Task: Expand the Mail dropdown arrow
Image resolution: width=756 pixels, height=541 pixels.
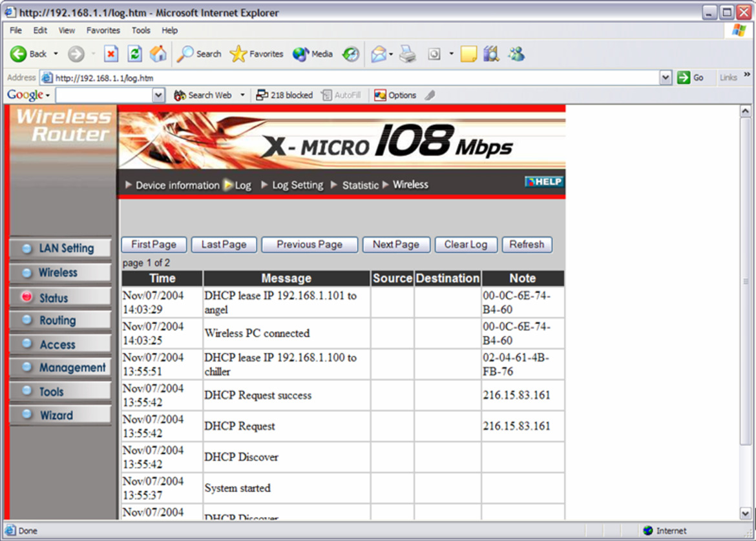Action: click(x=391, y=54)
